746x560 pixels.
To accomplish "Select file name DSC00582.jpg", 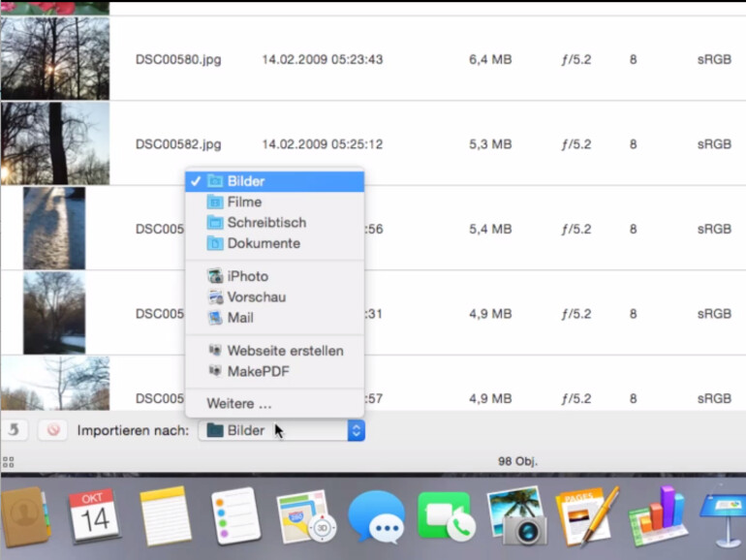I will coord(178,144).
